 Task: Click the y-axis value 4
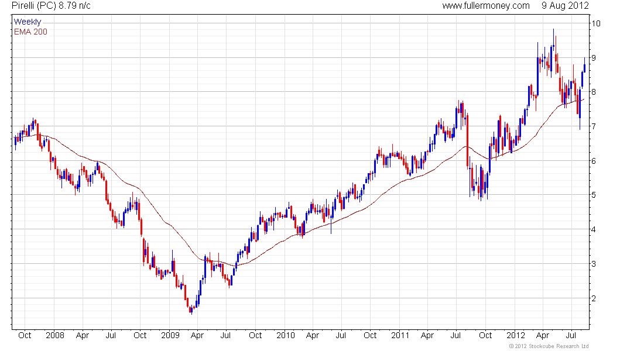tap(594, 229)
